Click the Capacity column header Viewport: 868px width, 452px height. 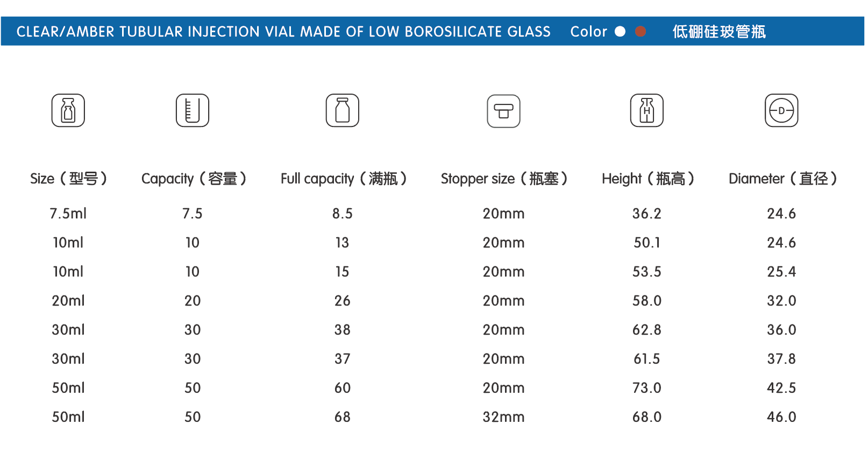(x=194, y=179)
